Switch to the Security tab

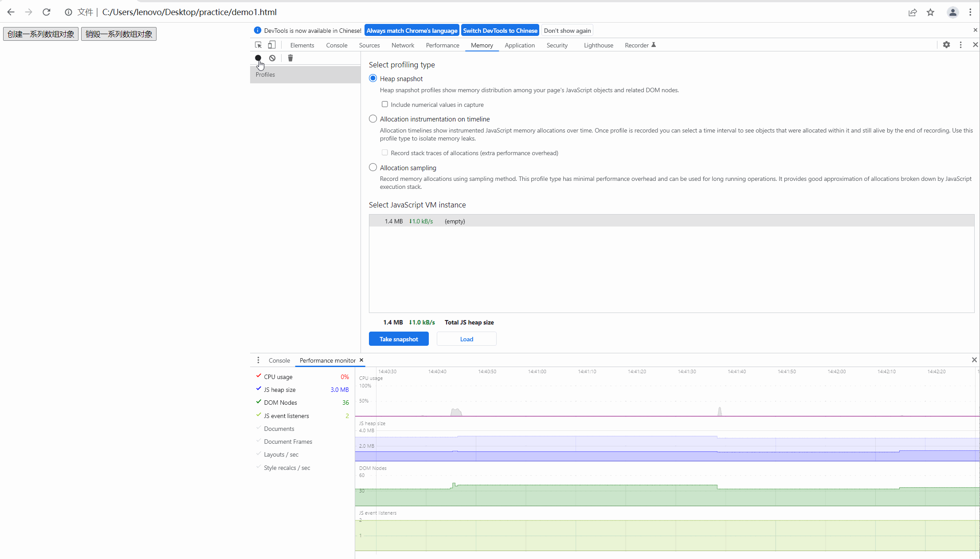pos(557,45)
